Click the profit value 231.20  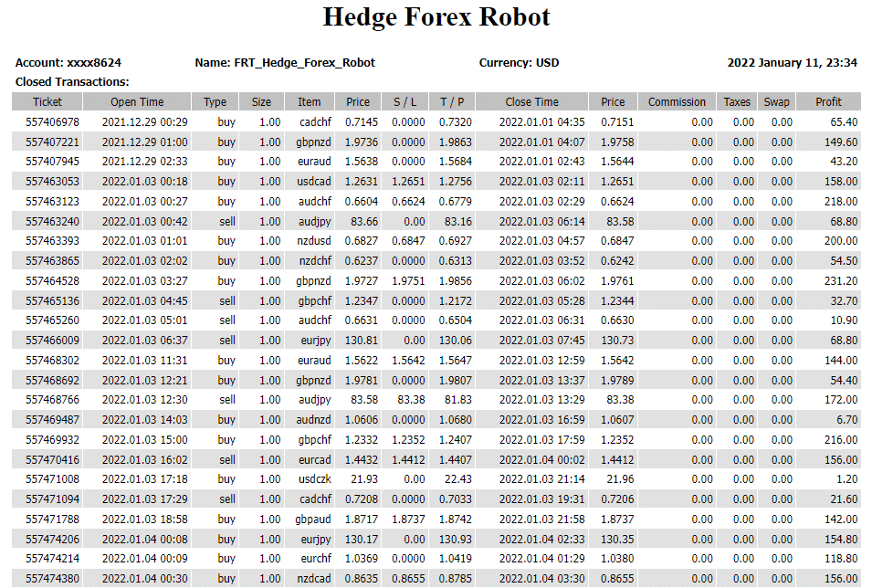click(841, 281)
